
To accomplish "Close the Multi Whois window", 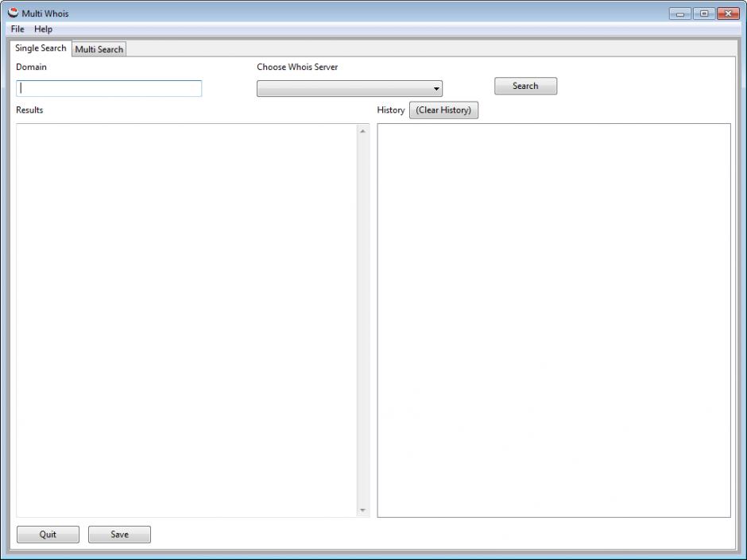I will click(727, 14).
